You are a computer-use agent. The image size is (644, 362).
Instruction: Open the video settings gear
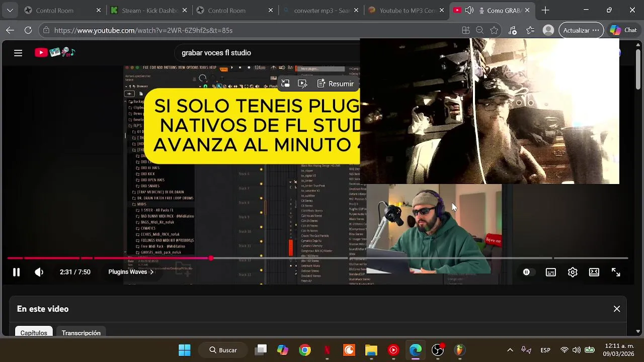[x=573, y=272]
